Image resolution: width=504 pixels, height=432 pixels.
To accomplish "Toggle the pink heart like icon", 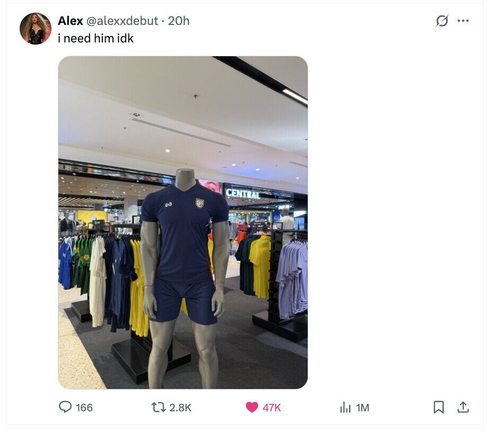I will tap(252, 407).
